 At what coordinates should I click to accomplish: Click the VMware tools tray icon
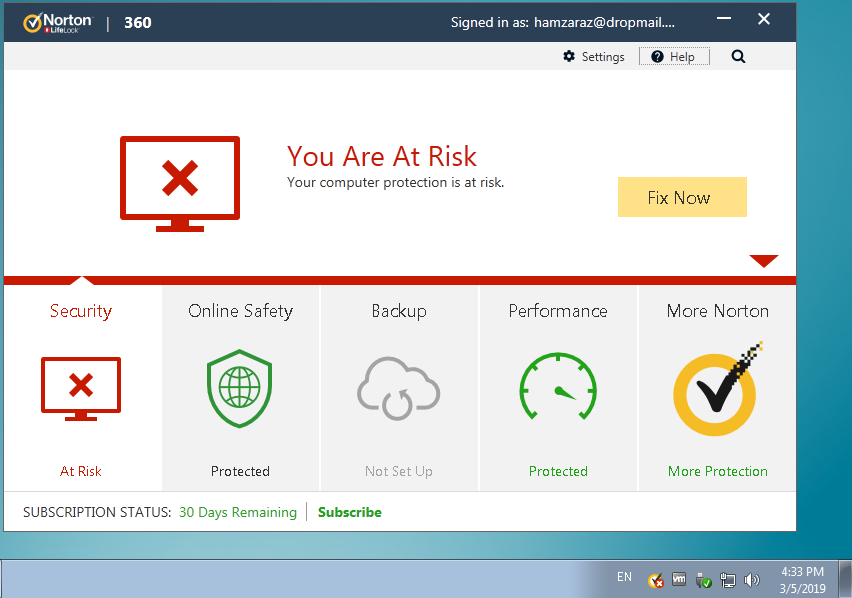click(x=679, y=580)
